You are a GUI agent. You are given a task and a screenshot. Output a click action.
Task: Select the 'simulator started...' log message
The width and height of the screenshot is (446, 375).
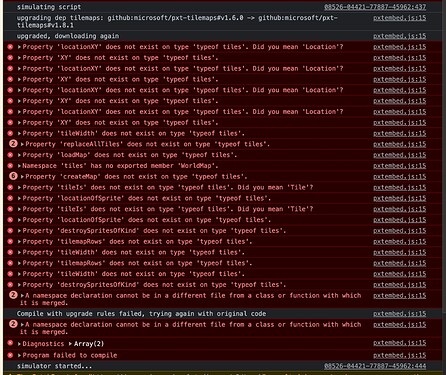pyautogui.click(x=54, y=366)
